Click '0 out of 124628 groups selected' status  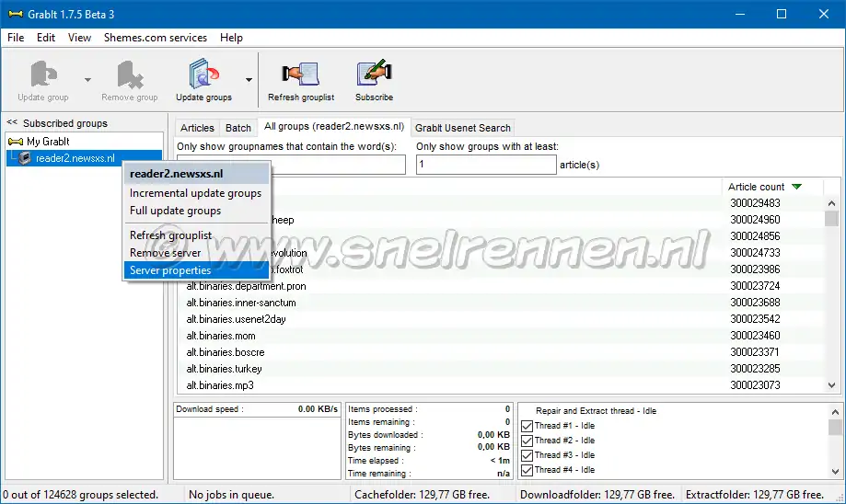[x=80, y=494]
